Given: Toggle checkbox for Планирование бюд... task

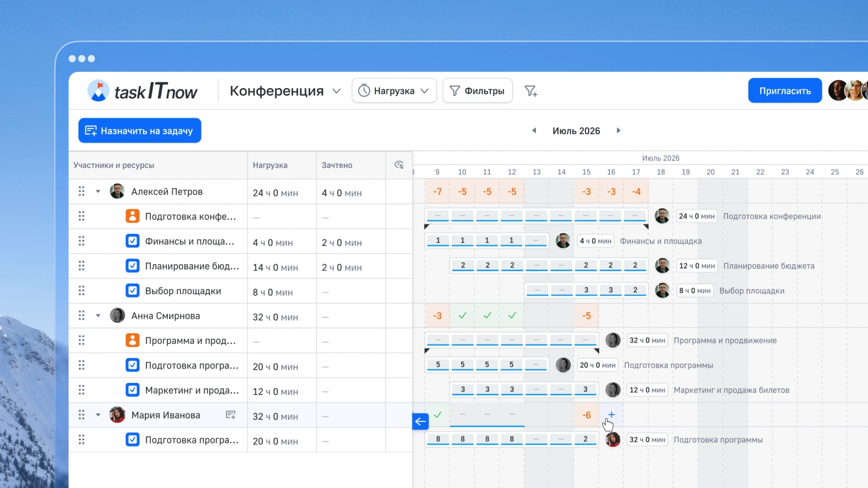Looking at the screenshot, I should coord(132,266).
